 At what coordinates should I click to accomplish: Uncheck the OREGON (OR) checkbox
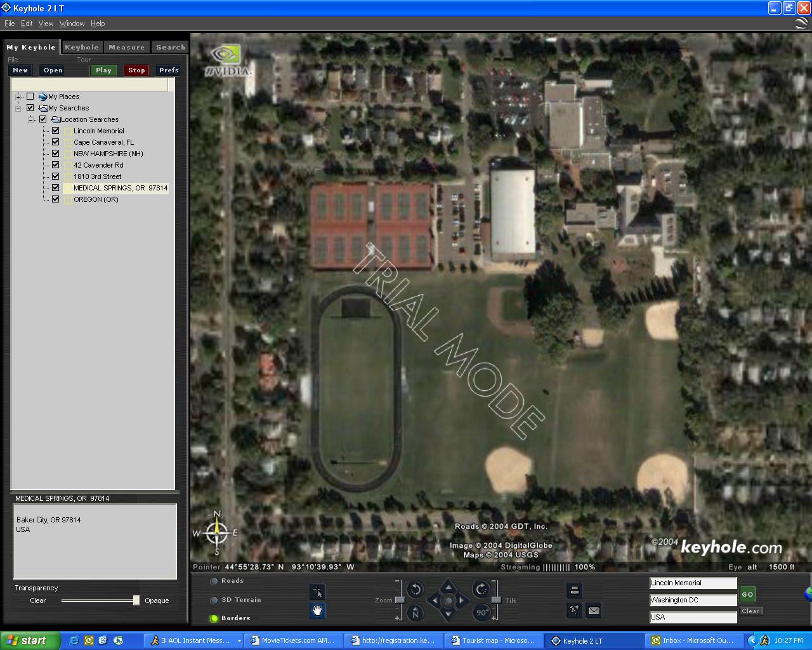[55, 199]
